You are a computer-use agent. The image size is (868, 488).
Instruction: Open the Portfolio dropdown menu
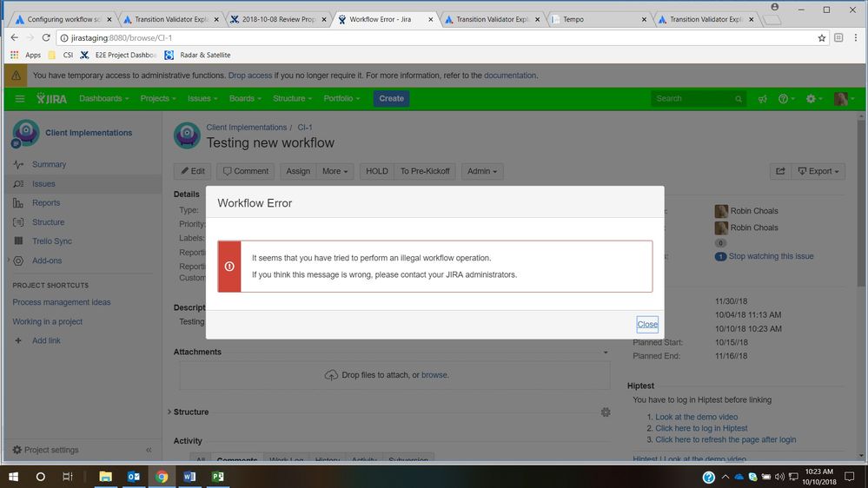coord(341,98)
